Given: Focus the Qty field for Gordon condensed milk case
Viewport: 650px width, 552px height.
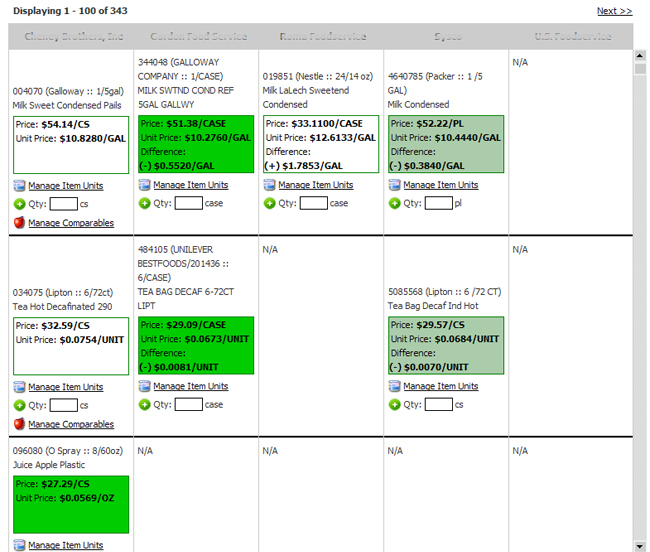Looking at the screenshot, I should 189,203.
